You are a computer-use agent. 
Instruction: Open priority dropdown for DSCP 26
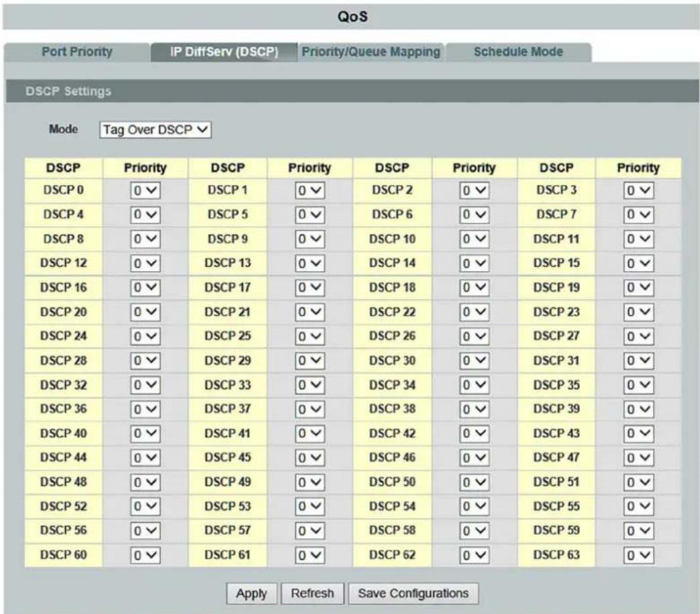click(x=474, y=336)
